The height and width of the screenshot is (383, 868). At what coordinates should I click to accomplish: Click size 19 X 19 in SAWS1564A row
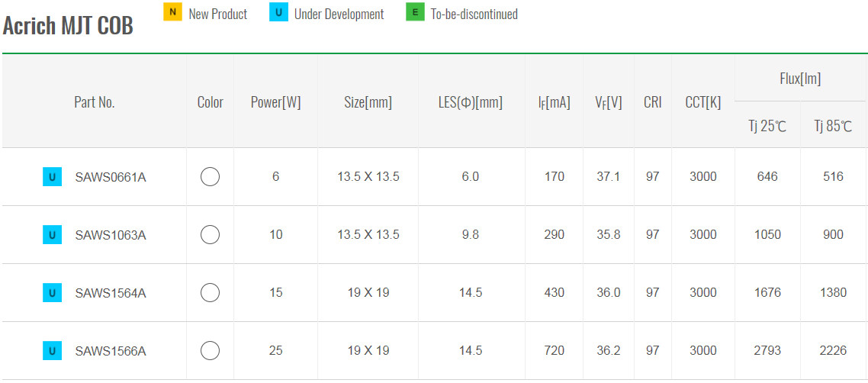(x=368, y=293)
